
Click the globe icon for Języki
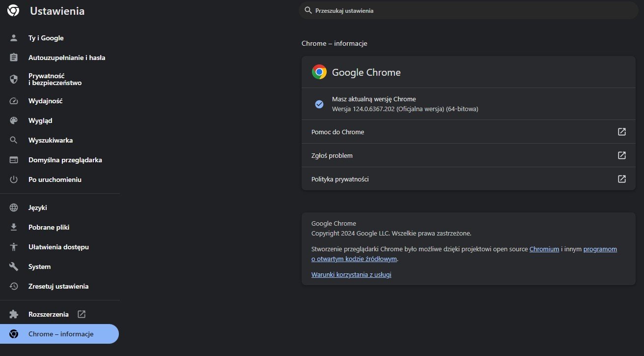(14, 208)
